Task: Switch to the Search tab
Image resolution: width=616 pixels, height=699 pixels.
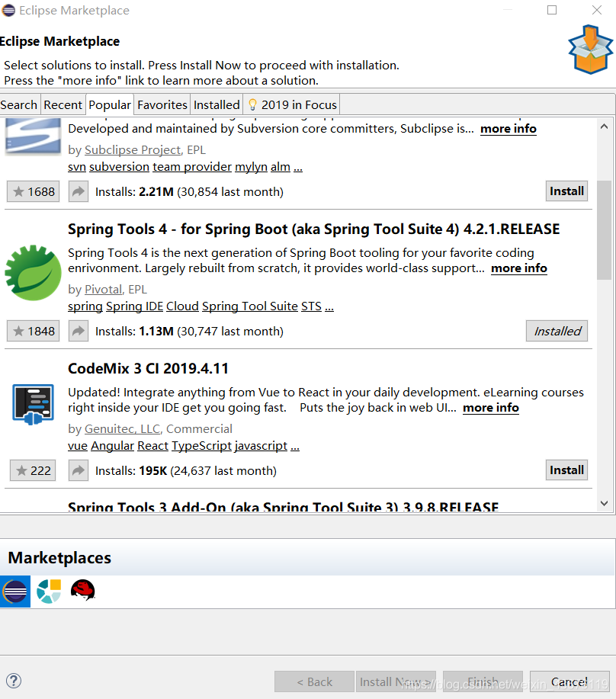Action: [x=19, y=104]
